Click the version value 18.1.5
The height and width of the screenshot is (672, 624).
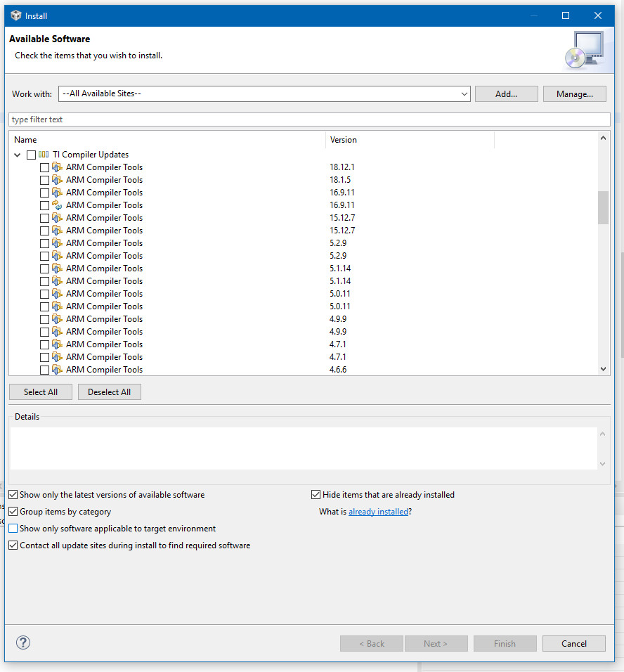[340, 179]
